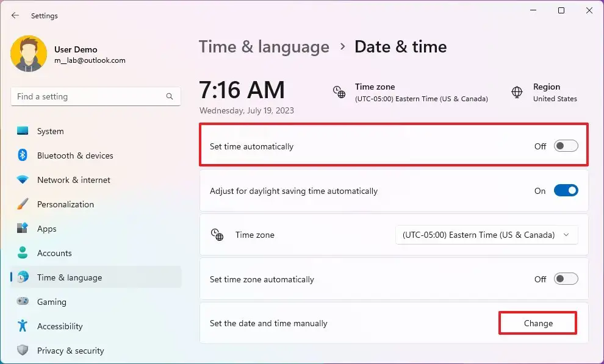Click the search icon in Find a setting

[169, 96]
